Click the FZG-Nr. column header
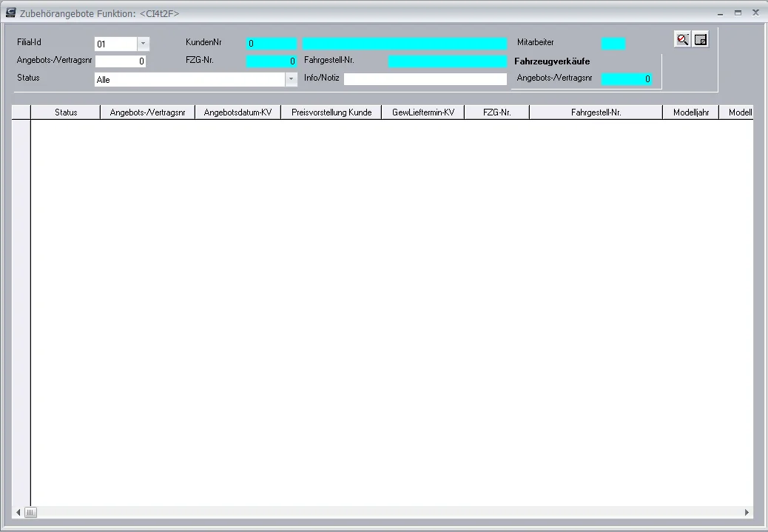This screenshot has height=532, width=768. (496, 112)
